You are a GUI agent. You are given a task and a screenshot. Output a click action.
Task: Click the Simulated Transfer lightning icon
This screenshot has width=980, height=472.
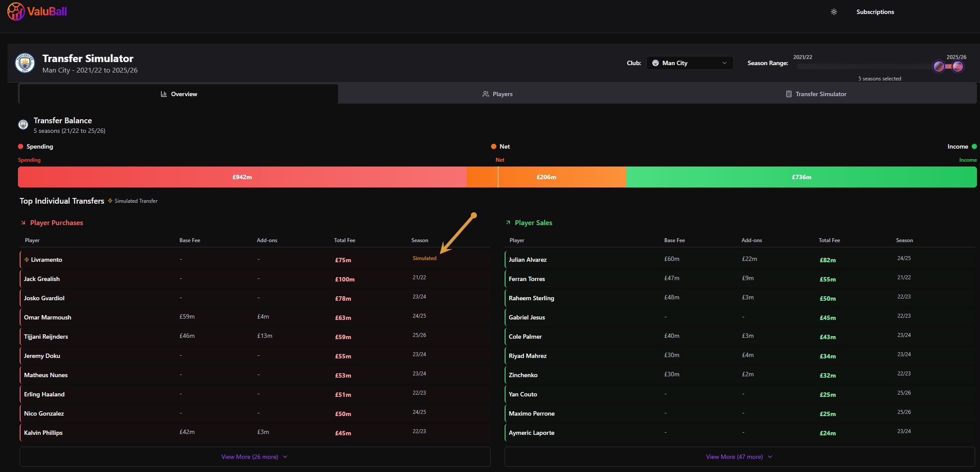tap(110, 201)
